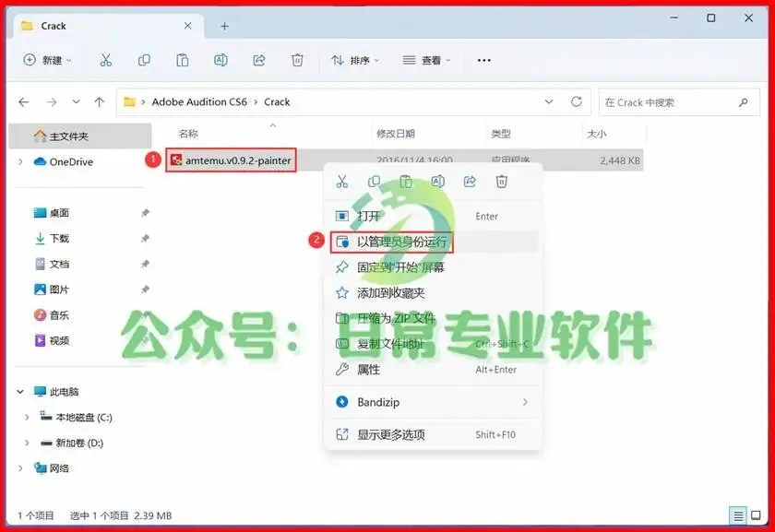Screen dimensions: 775x532
Task: Switch to details view icon in status bar
Action: tap(738, 516)
